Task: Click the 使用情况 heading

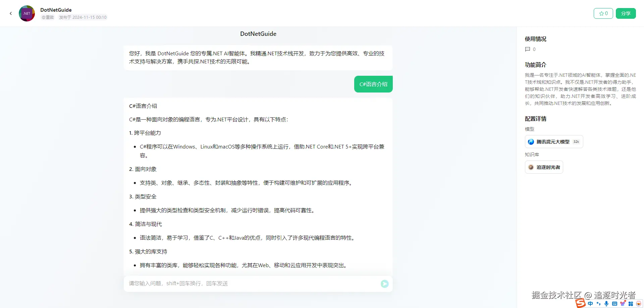Action: (536, 39)
